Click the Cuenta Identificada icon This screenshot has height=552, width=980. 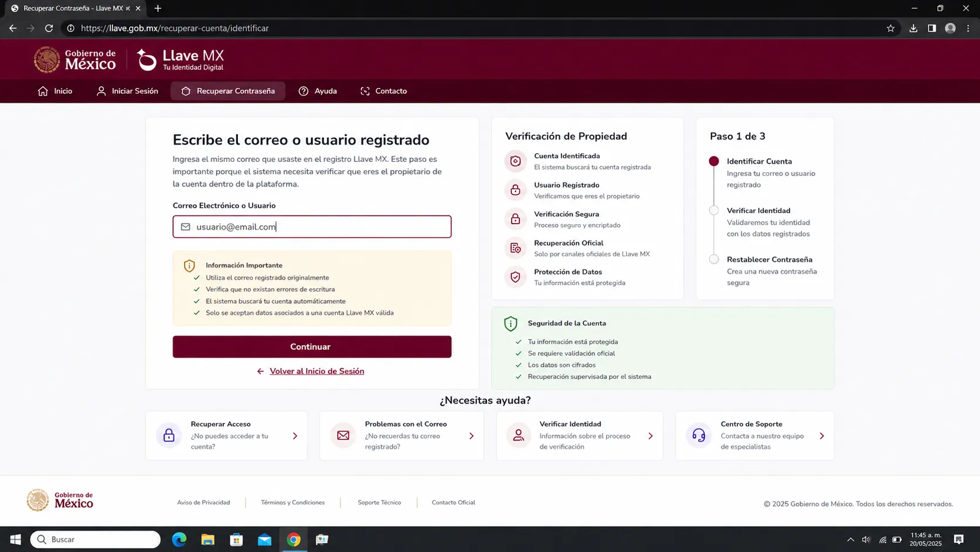(515, 161)
